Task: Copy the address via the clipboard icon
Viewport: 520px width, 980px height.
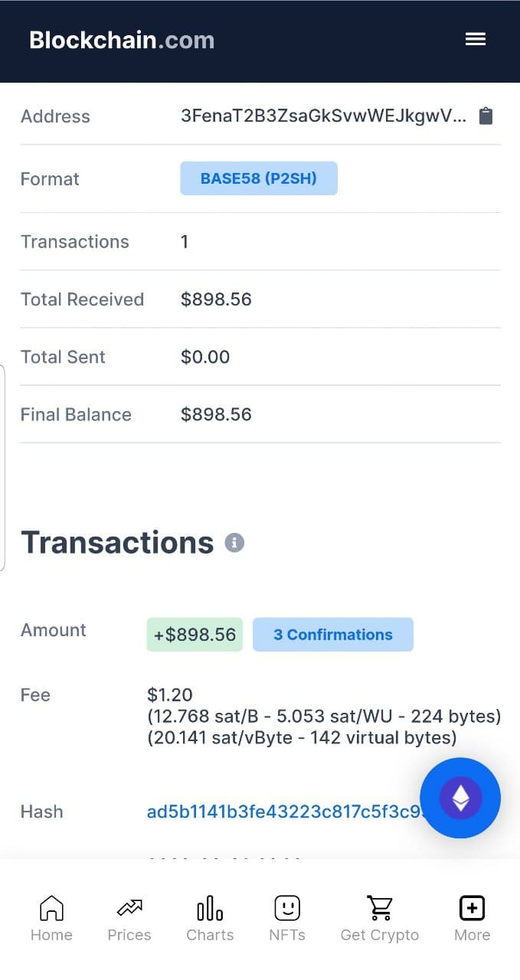Action: click(x=486, y=116)
